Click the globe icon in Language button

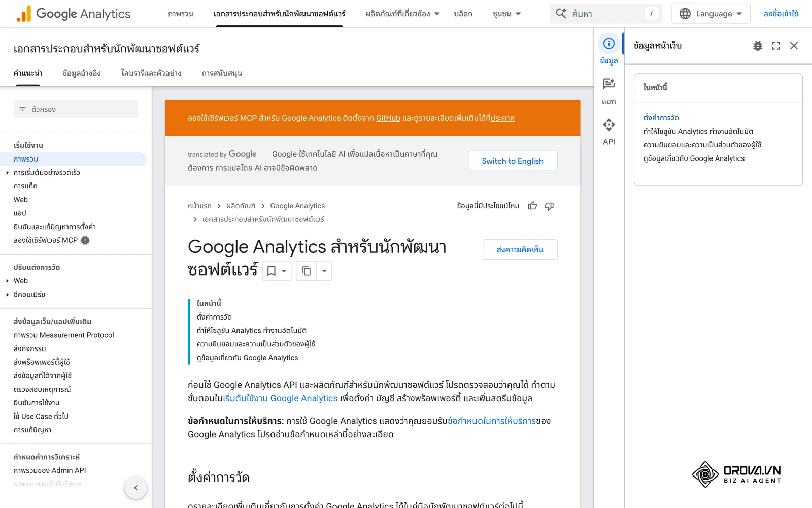click(685, 14)
